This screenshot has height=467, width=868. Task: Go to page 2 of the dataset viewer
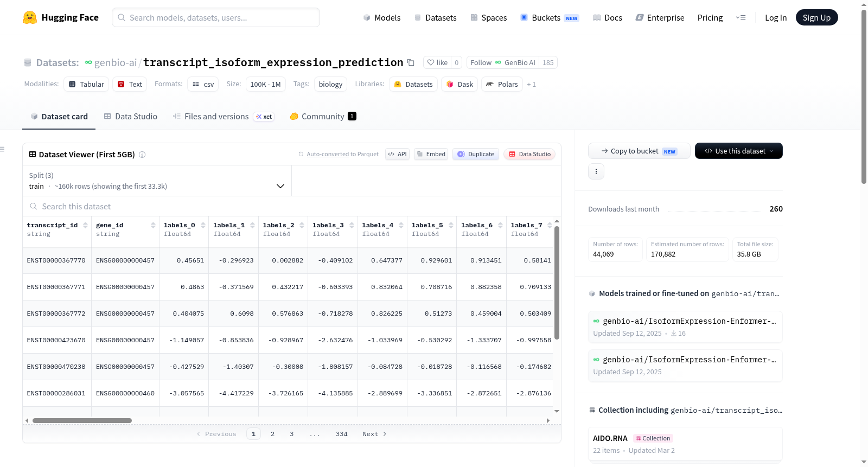272,434
